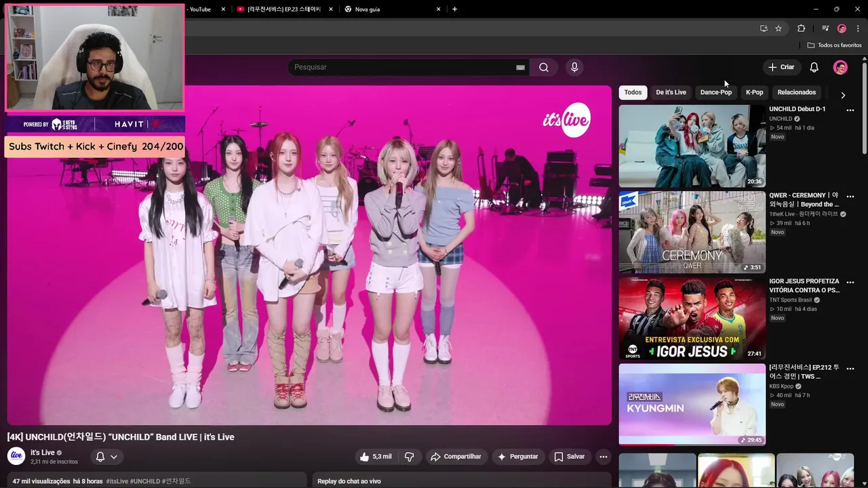Expand notification options chevron beside bell
The image size is (868, 488).
pos(114,457)
